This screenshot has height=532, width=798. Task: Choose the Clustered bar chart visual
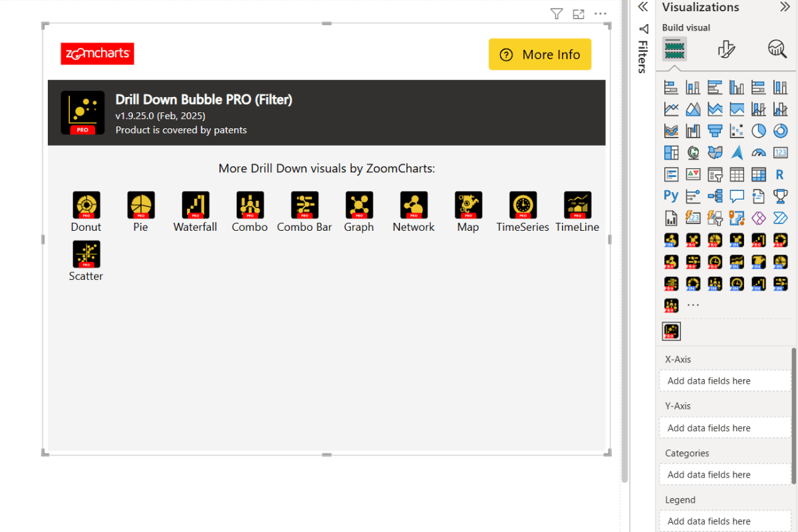(x=715, y=87)
